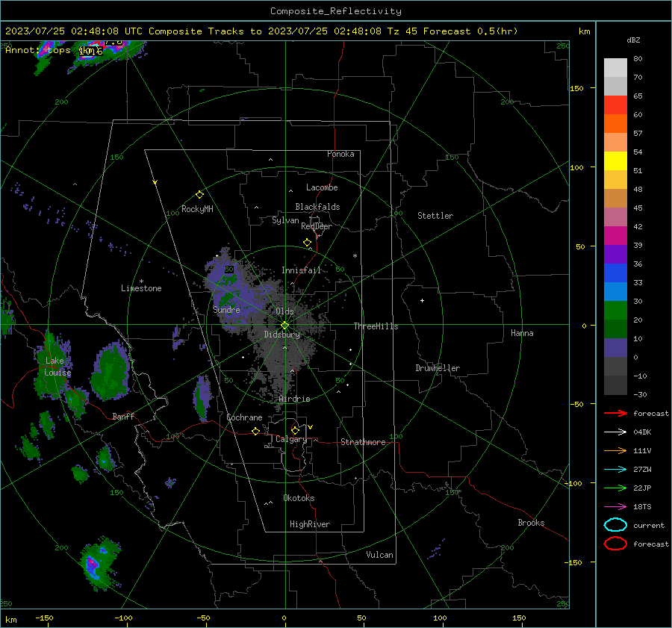This screenshot has width=672, height=628.
Task: Click the Composite_Reflectivity title
Action: pyautogui.click(x=336, y=11)
